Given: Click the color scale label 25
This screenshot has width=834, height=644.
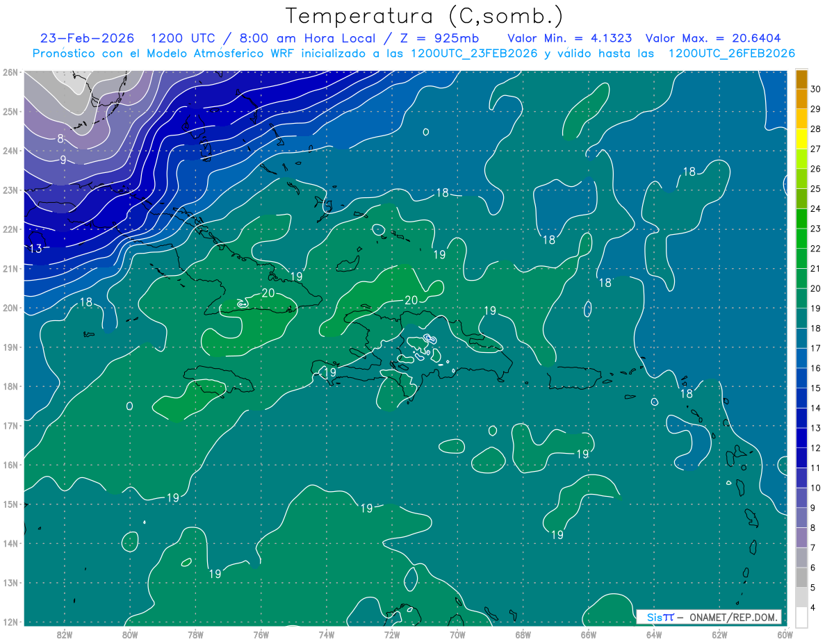Looking at the screenshot, I should click(816, 189).
